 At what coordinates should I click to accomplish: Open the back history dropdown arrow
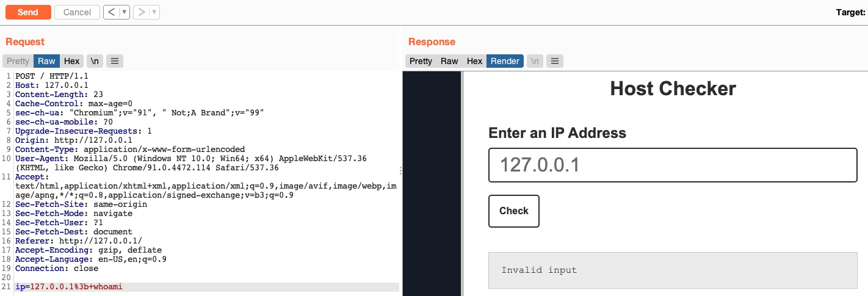click(125, 12)
